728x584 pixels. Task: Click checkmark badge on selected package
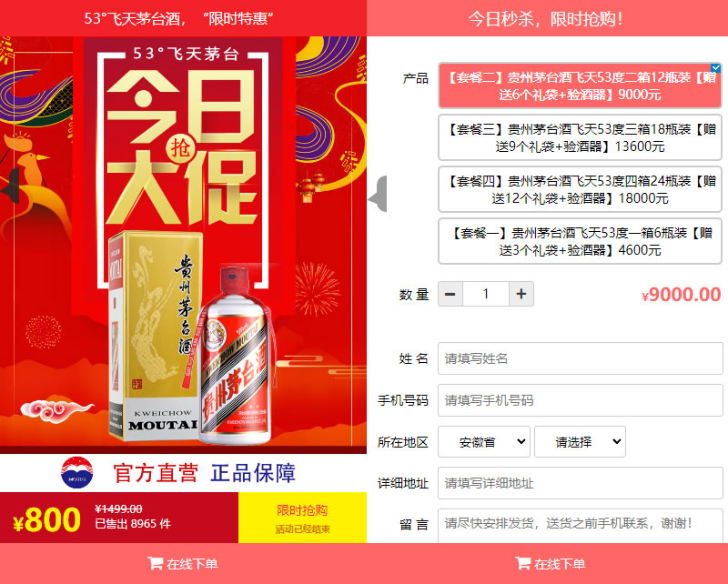(716, 68)
